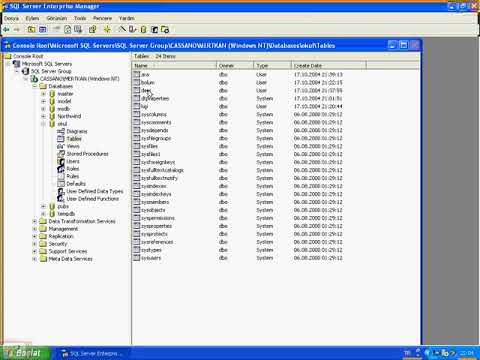The image size is (480, 360).
Task: Click the Up one level folder icon
Action: 31,30
